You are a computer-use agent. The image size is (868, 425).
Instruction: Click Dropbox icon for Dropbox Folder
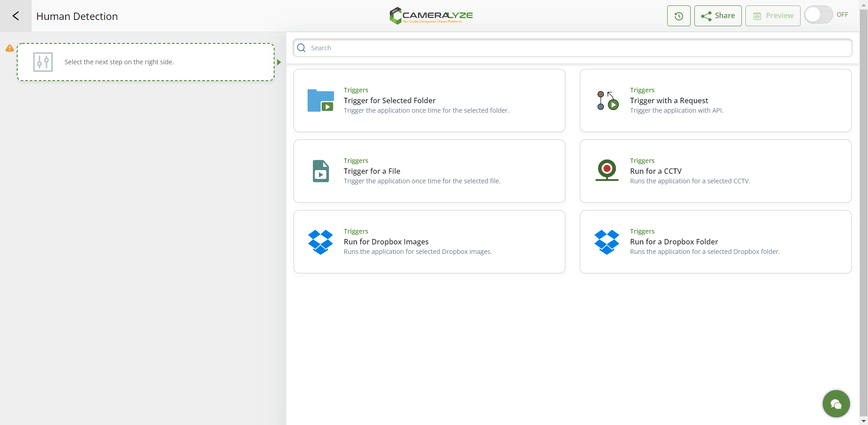click(607, 242)
